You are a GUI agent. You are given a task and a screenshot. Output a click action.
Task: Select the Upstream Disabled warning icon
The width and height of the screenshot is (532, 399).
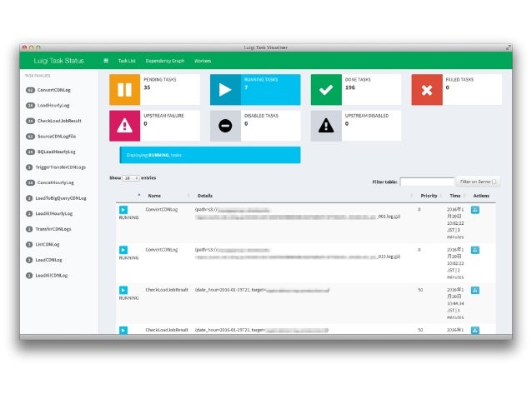pyautogui.click(x=326, y=126)
